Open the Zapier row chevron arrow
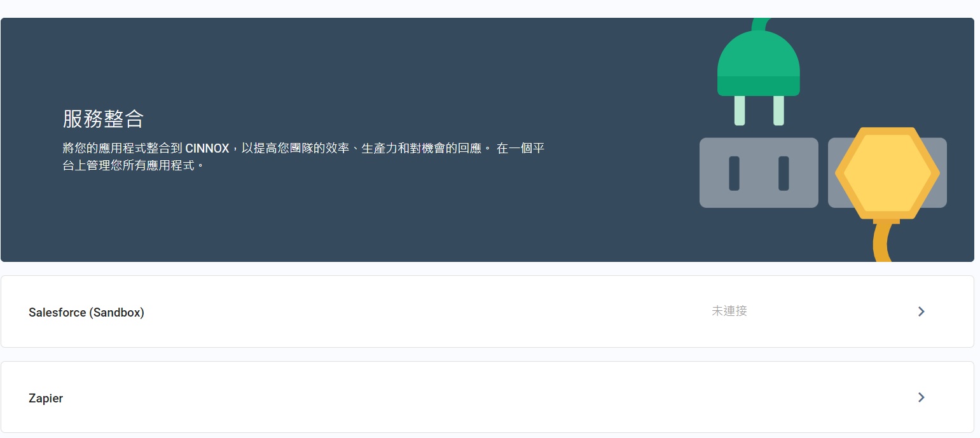The image size is (980, 438). pyautogui.click(x=921, y=397)
